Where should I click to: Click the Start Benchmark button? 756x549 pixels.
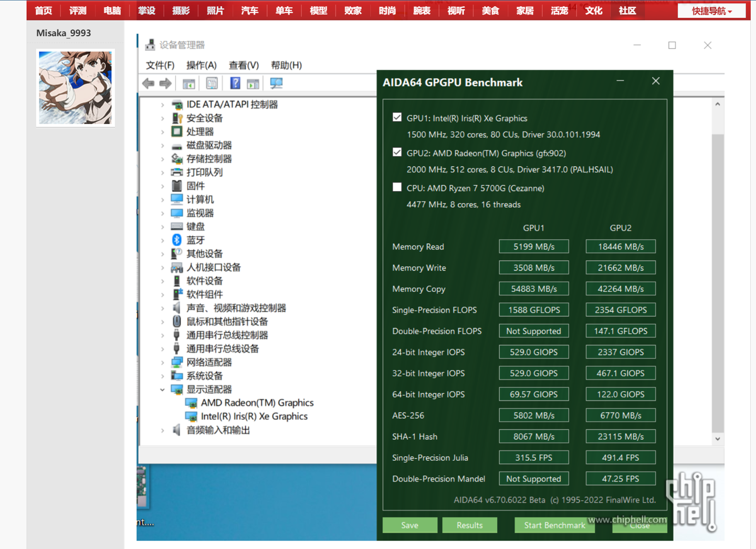click(x=554, y=525)
